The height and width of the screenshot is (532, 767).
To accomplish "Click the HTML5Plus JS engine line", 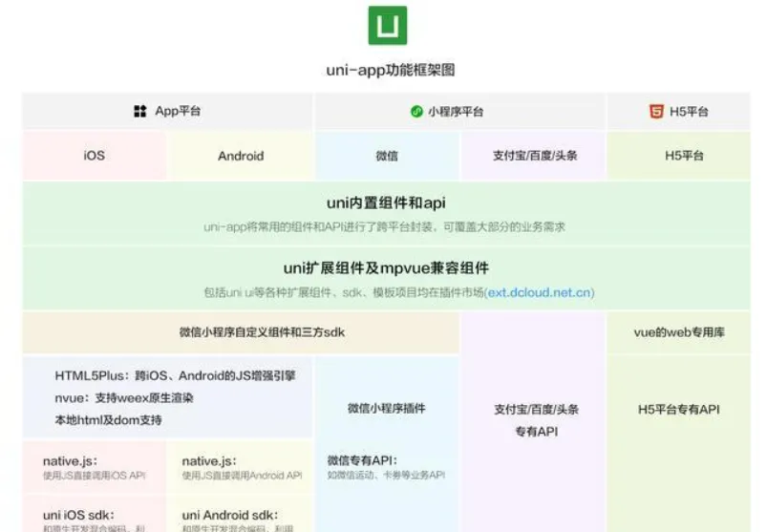I will (175, 376).
